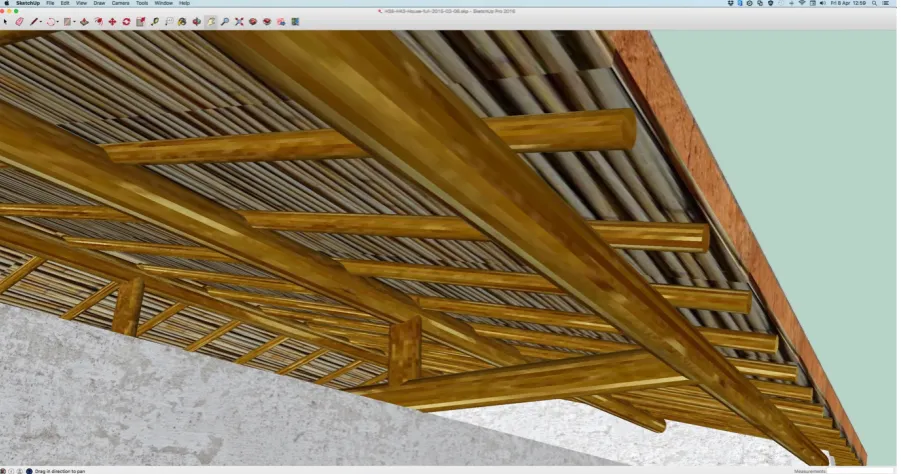This screenshot has width=901, height=474.
Task: Open the Camera menu
Action: [120, 3]
